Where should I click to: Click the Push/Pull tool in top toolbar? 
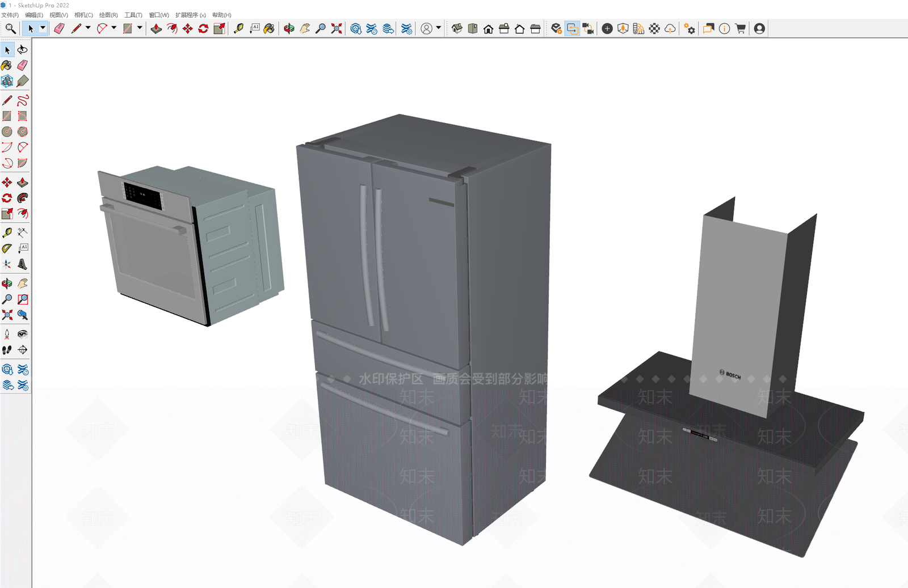156,28
